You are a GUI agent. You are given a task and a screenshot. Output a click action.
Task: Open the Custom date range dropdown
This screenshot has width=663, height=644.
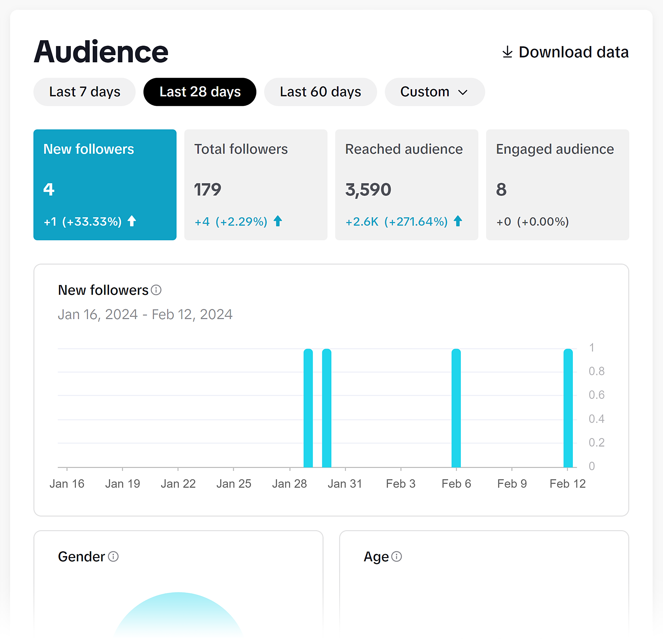click(x=435, y=92)
